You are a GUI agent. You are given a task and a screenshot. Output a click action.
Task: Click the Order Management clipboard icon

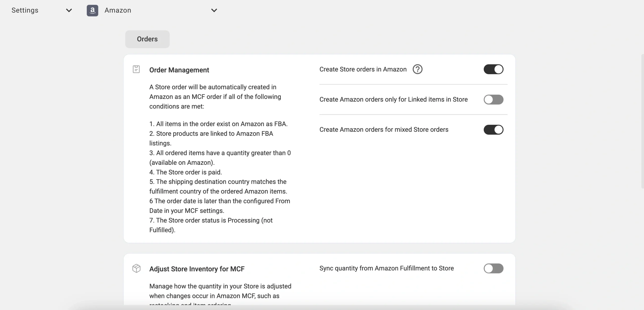point(136,69)
